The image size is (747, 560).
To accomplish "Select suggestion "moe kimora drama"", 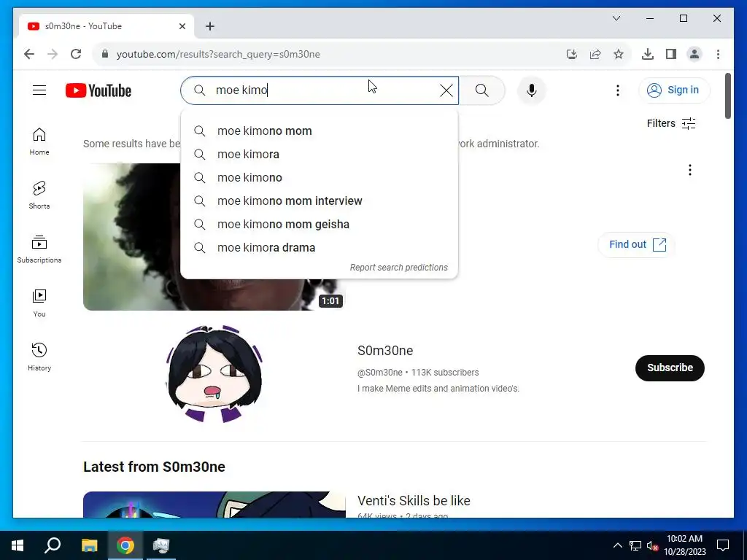I will (320, 248).
